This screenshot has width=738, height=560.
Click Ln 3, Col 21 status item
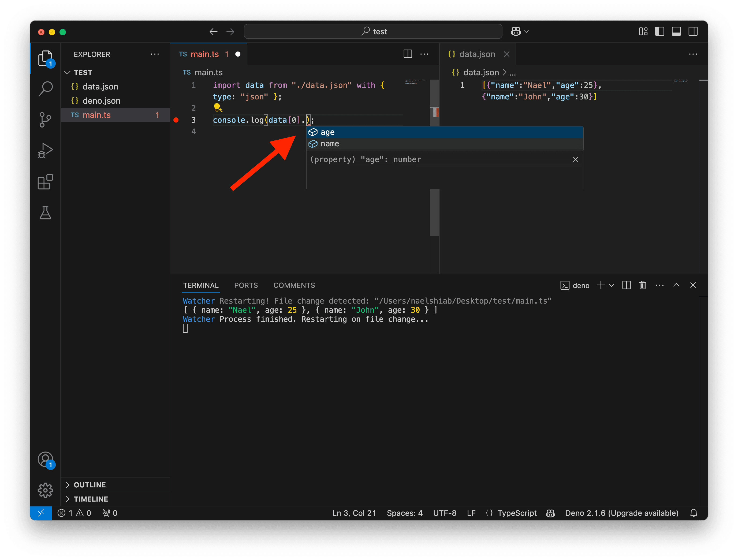click(x=354, y=513)
